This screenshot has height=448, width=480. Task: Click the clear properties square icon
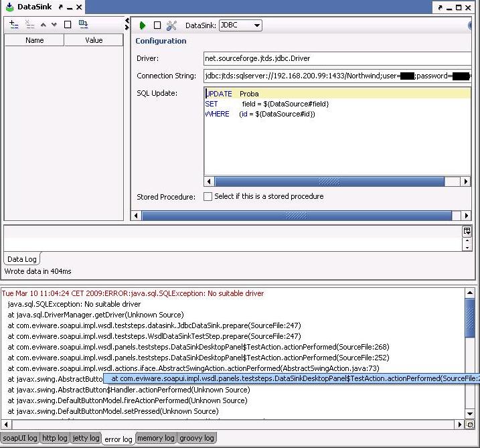pyautogui.click(x=68, y=24)
